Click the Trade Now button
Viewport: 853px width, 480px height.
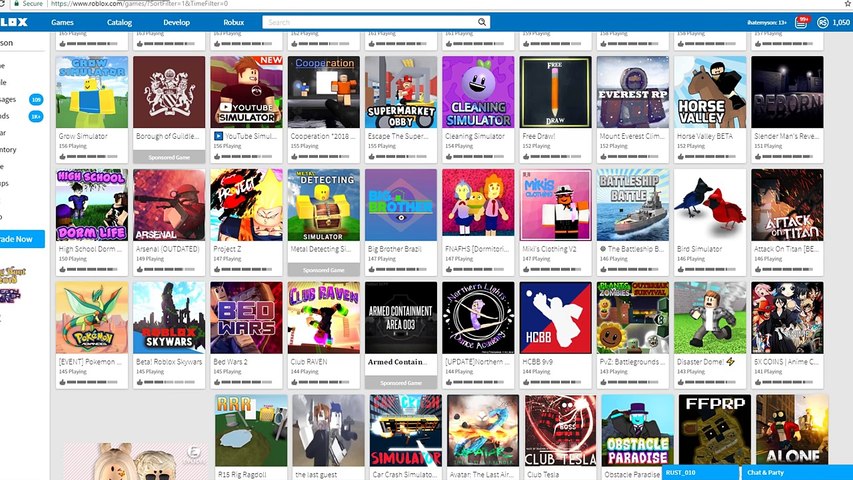(x=22, y=239)
